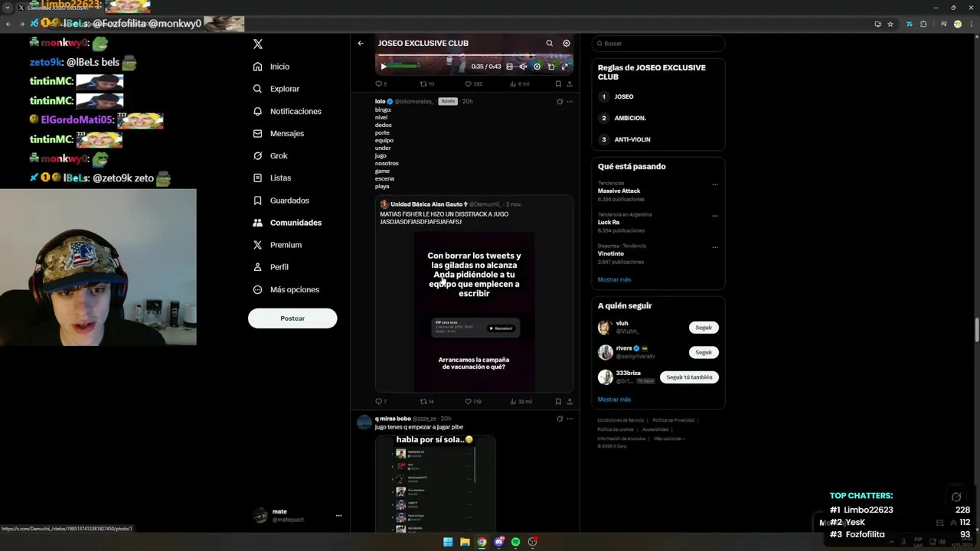
Task: Show more under A quién seguir
Action: pyautogui.click(x=614, y=399)
